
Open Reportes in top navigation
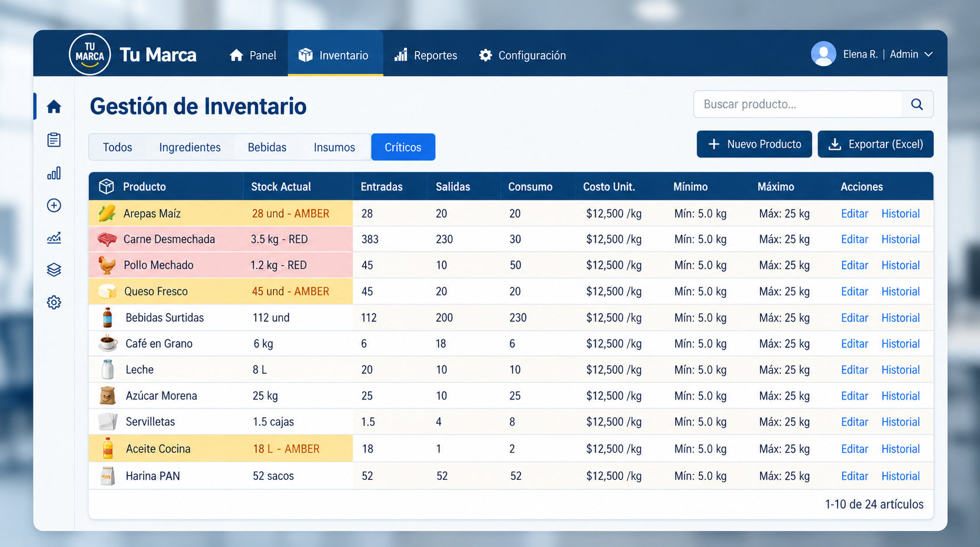pos(426,55)
